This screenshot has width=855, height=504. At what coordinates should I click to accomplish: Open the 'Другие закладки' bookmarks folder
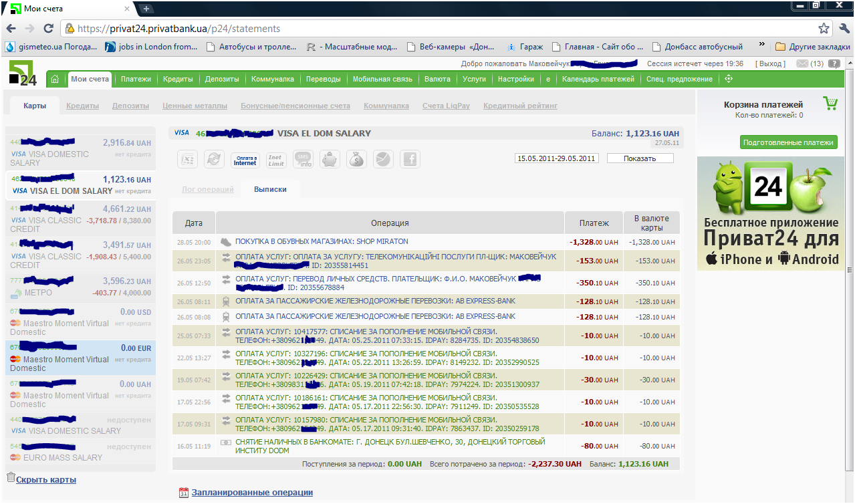pos(813,47)
